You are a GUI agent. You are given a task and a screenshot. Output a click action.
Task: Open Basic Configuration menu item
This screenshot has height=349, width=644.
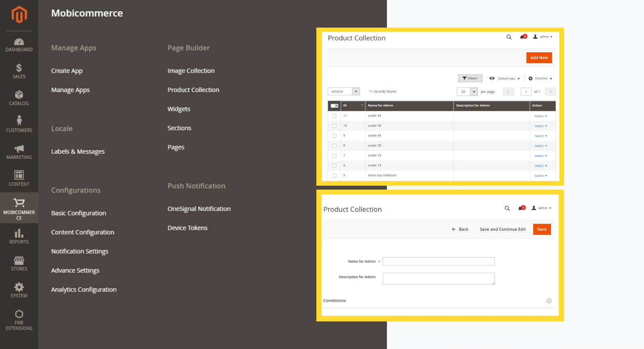tap(78, 213)
